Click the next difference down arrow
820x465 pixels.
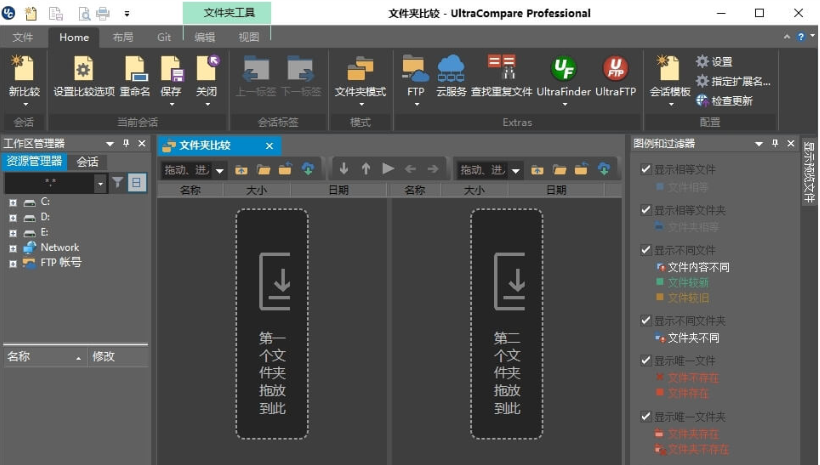coord(344,168)
